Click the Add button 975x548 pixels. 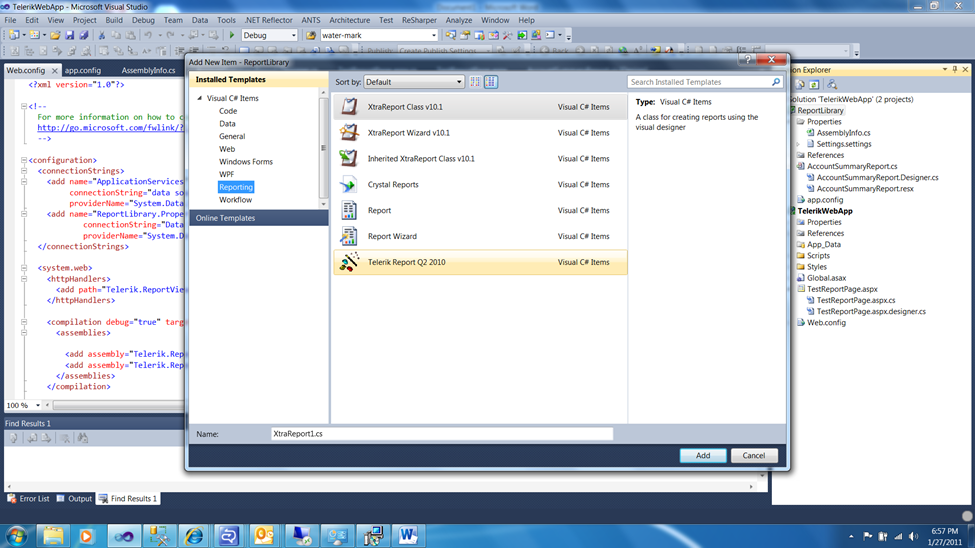(x=703, y=455)
